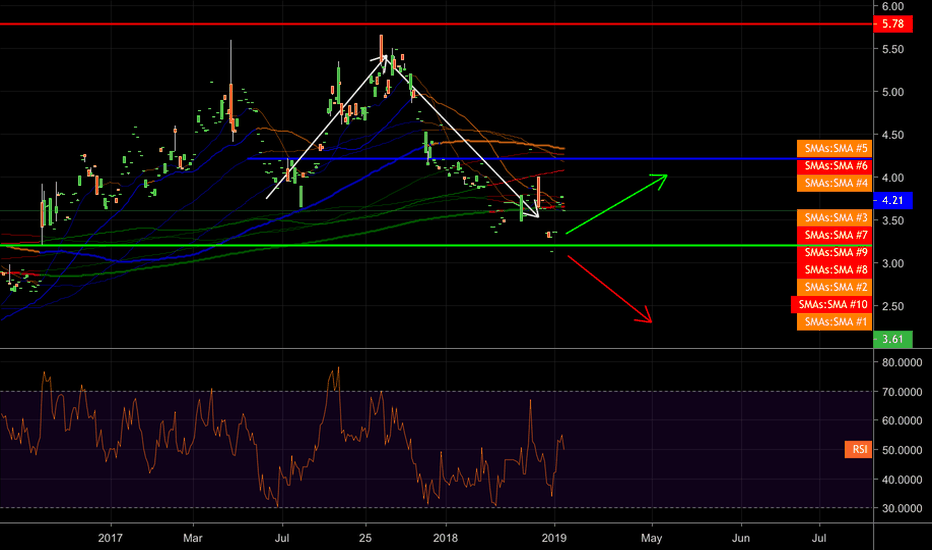Click the green 3.61 price tag

click(893, 340)
